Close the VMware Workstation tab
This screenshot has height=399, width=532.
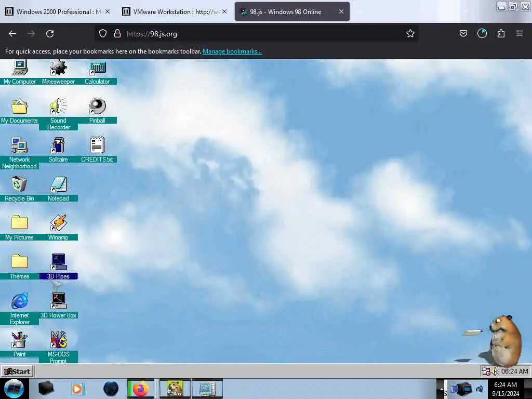pyautogui.click(x=224, y=11)
